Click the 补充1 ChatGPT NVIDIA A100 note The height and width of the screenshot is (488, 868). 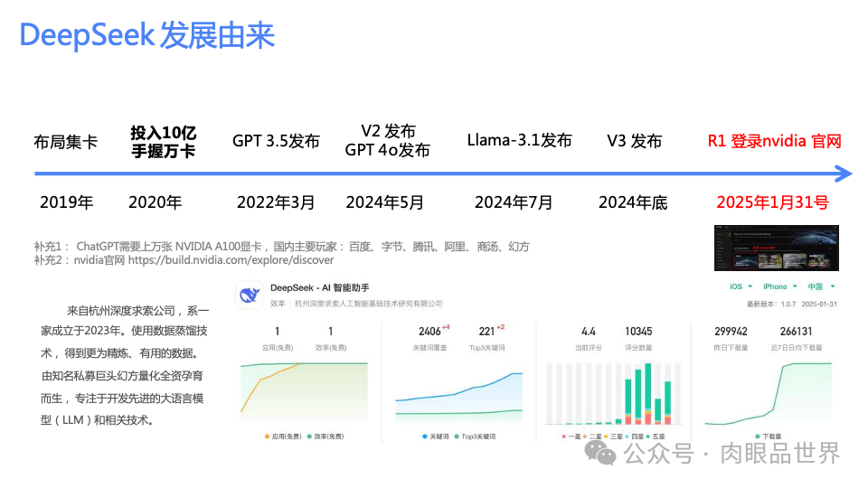pos(282,247)
